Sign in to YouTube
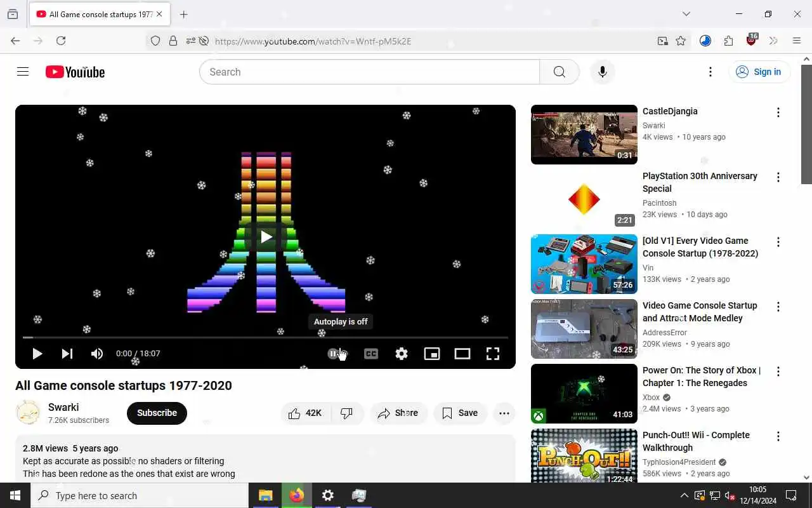This screenshot has width=812, height=508. tap(759, 72)
